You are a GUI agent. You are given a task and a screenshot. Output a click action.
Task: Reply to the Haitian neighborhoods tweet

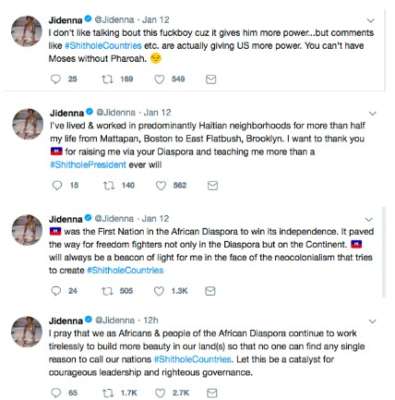57,185
